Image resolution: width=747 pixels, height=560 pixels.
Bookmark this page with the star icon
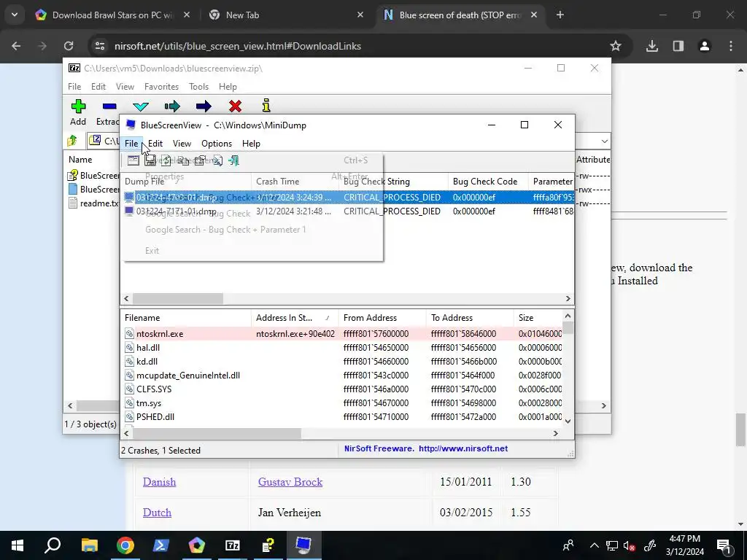tap(616, 46)
